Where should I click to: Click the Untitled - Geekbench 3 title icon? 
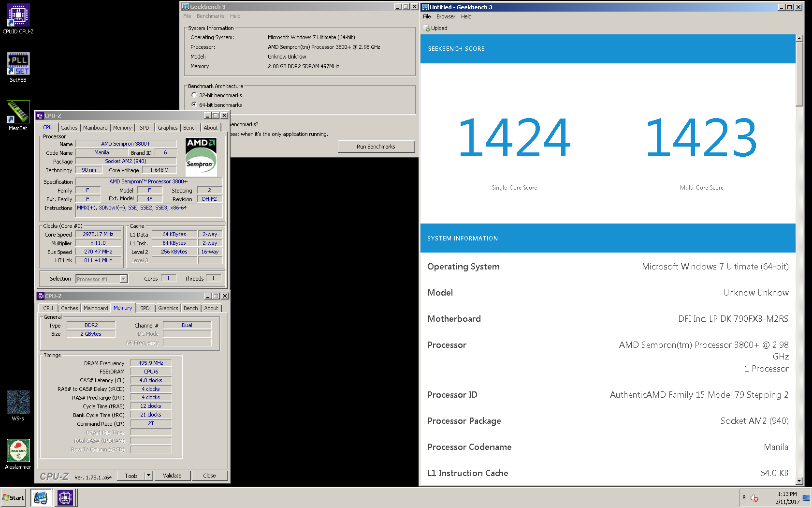coord(425,7)
